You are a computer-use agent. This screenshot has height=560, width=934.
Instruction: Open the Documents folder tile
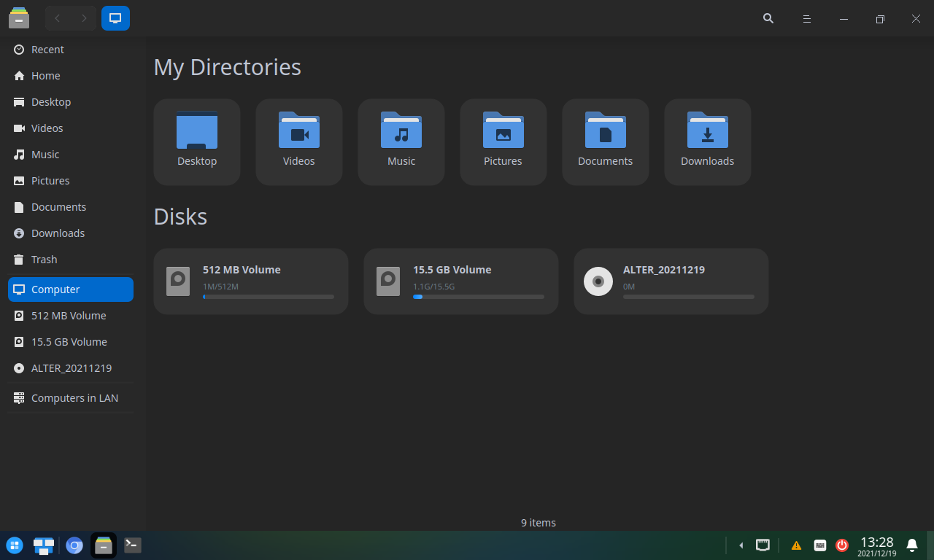click(x=606, y=142)
